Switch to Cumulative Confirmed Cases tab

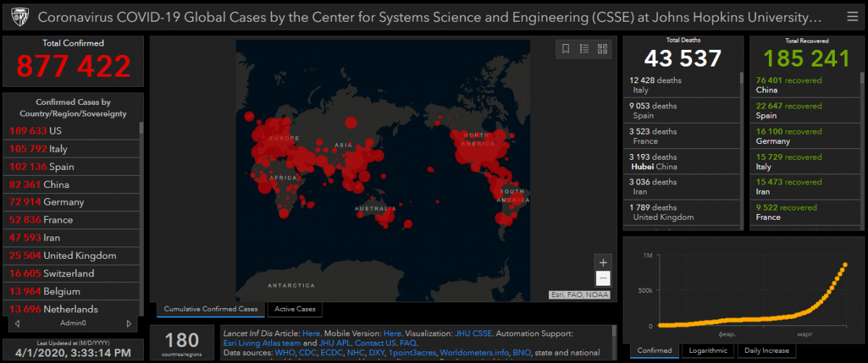click(210, 309)
